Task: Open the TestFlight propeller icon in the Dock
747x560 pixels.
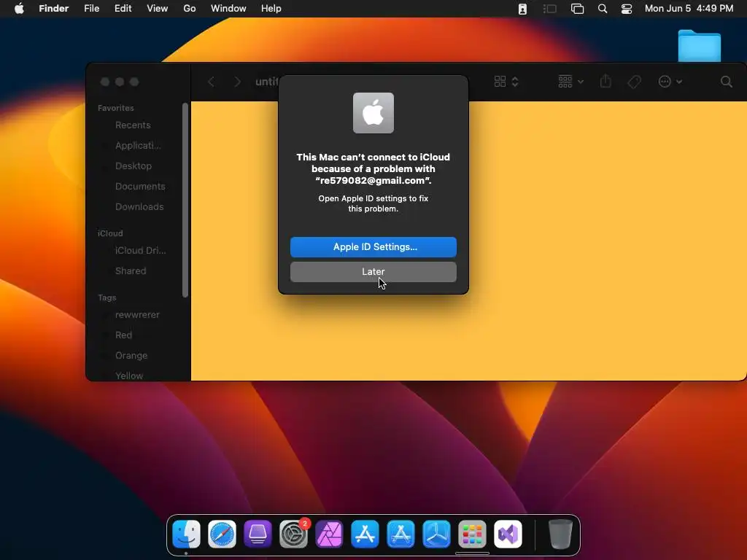Action: pos(436,534)
